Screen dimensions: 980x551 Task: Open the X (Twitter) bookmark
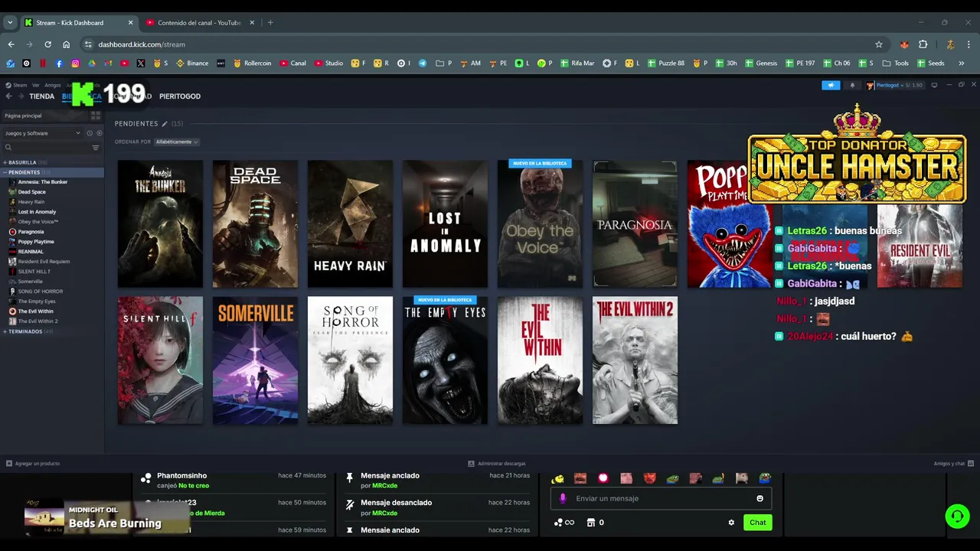[141, 64]
